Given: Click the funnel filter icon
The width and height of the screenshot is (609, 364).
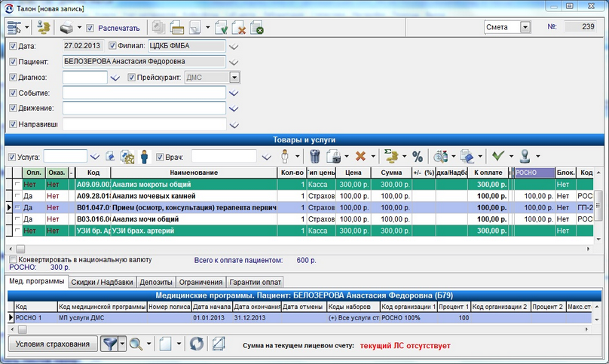Looking at the screenshot, I should 110,344.
